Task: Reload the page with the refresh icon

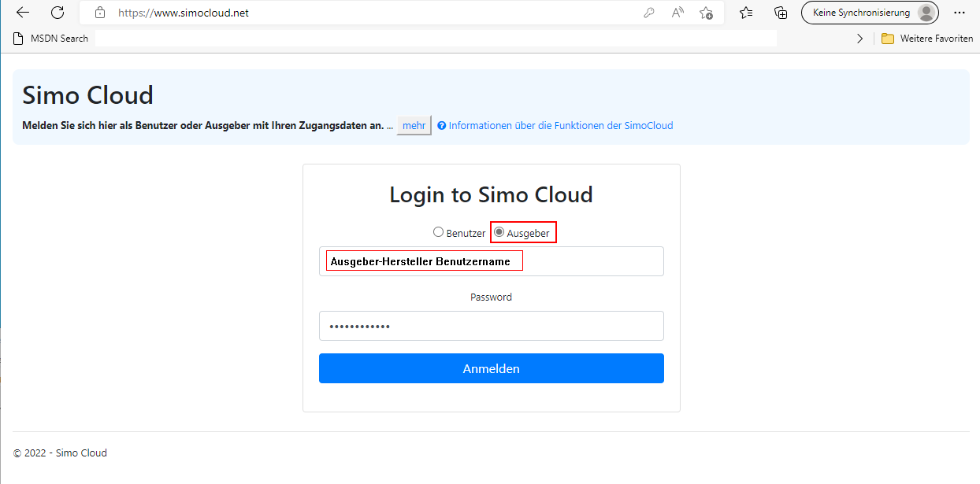Action: click(x=58, y=13)
